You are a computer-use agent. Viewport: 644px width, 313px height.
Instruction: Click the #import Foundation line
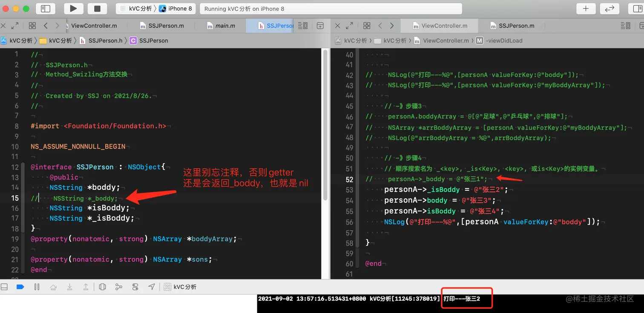click(98, 126)
